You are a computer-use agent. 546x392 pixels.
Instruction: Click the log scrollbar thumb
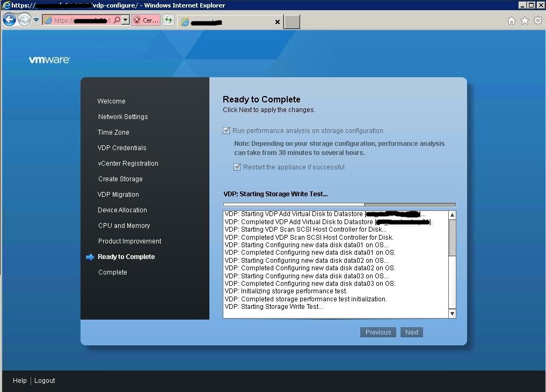(452, 238)
